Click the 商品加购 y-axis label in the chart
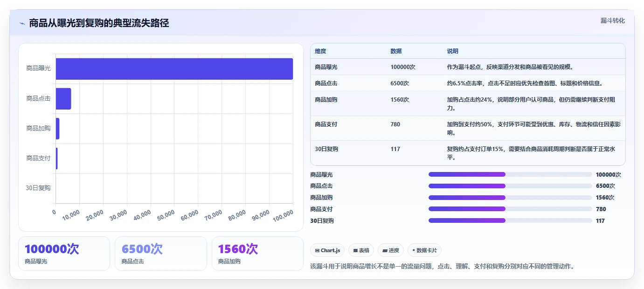 click(x=38, y=129)
